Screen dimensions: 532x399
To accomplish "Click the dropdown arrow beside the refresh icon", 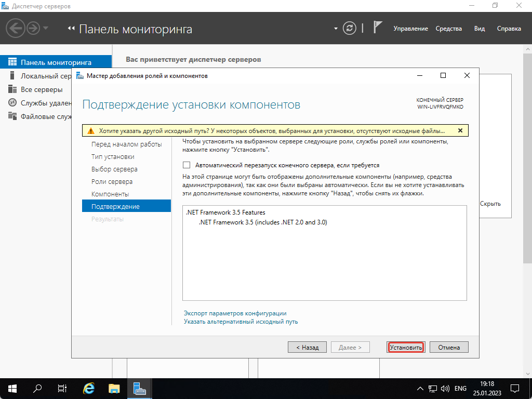I will (x=336, y=28).
